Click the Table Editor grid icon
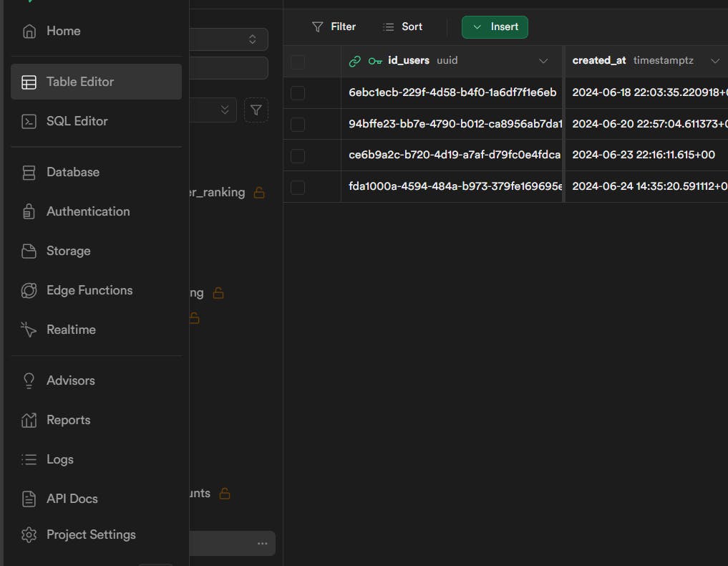 tap(29, 82)
